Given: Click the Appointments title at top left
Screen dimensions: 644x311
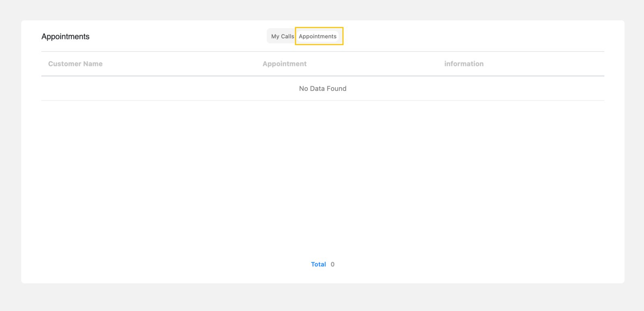Looking at the screenshot, I should (x=65, y=37).
